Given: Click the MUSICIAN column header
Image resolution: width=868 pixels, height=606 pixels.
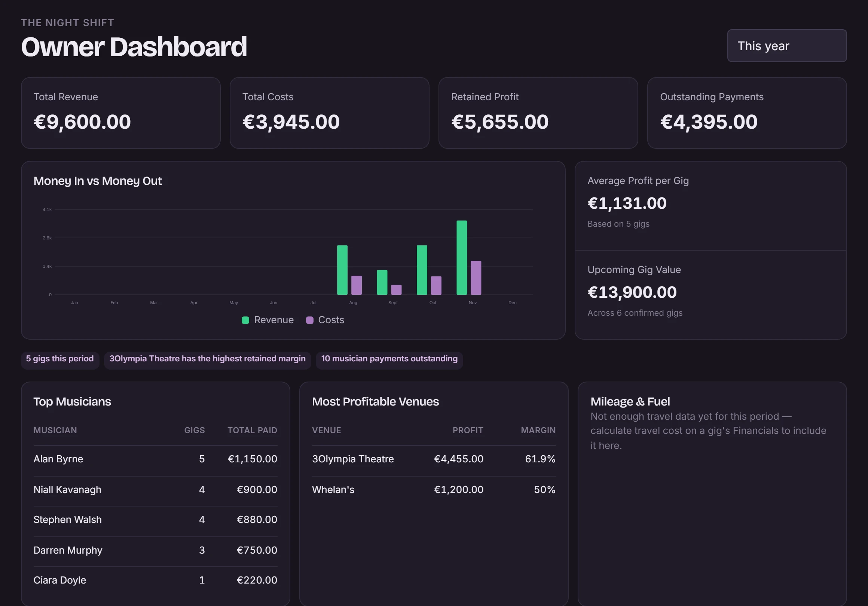Looking at the screenshot, I should [55, 431].
